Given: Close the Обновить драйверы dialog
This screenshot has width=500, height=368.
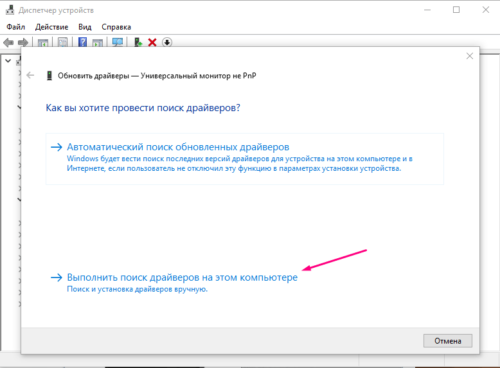Looking at the screenshot, I should pyautogui.click(x=470, y=56).
